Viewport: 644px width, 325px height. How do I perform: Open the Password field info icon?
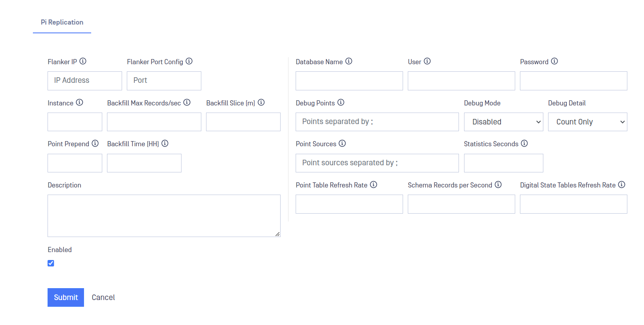[x=554, y=61]
